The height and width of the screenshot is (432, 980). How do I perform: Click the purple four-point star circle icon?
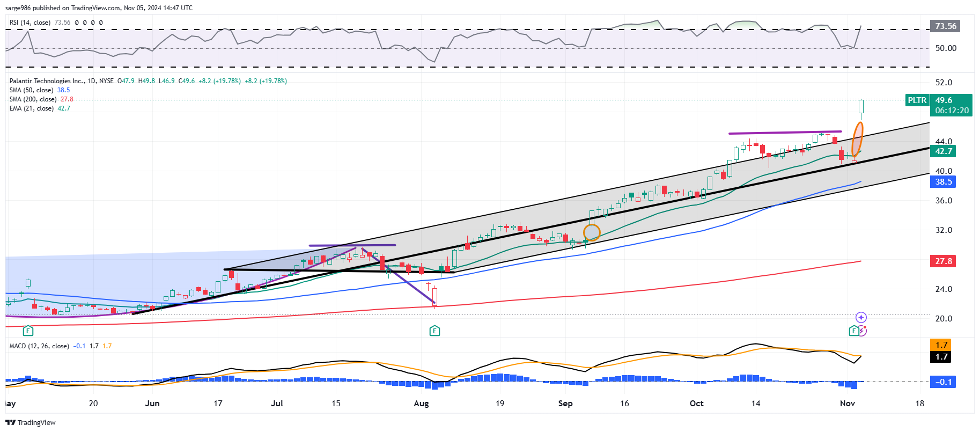click(x=861, y=317)
